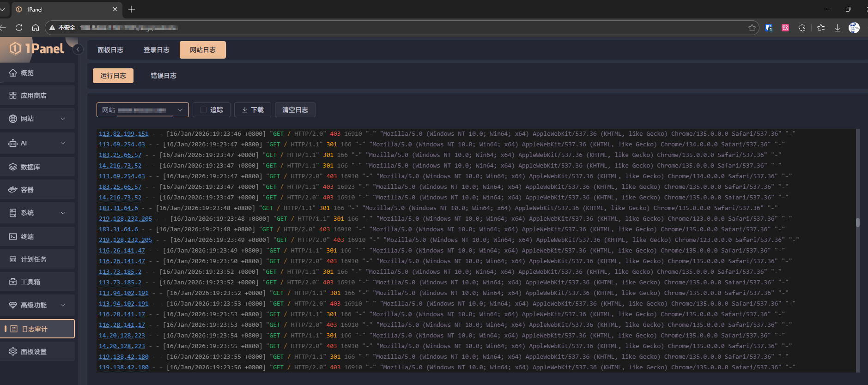Open the 面板设置 panel settings gear icon

coord(13,352)
